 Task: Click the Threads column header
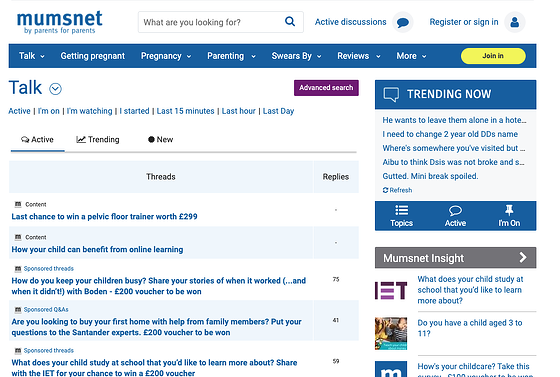click(161, 177)
